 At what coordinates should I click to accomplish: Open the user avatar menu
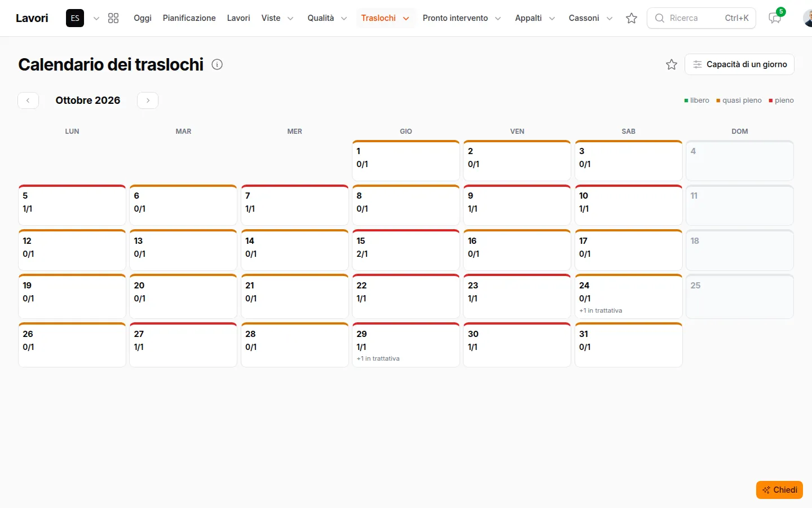click(807, 18)
